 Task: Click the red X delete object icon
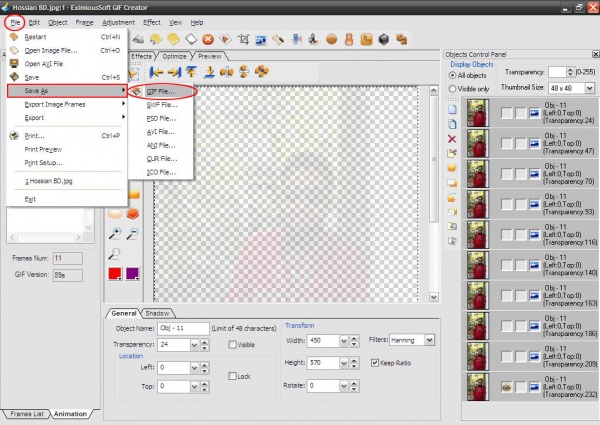point(452,138)
